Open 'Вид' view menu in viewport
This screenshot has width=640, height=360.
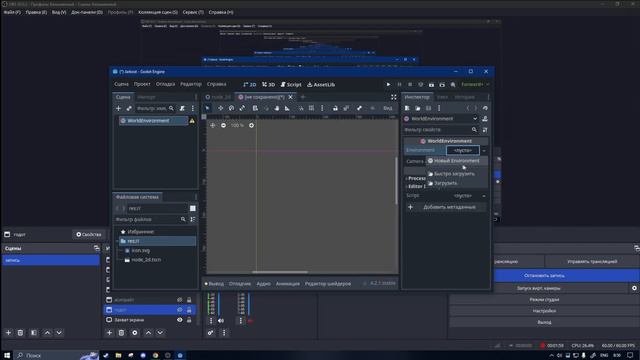(388, 108)
